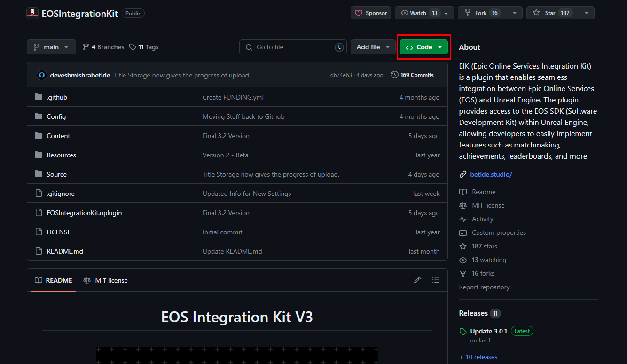Click the pencil icon to edit README
This screenshot has height=364, width=627.
[x=417, y=280]
